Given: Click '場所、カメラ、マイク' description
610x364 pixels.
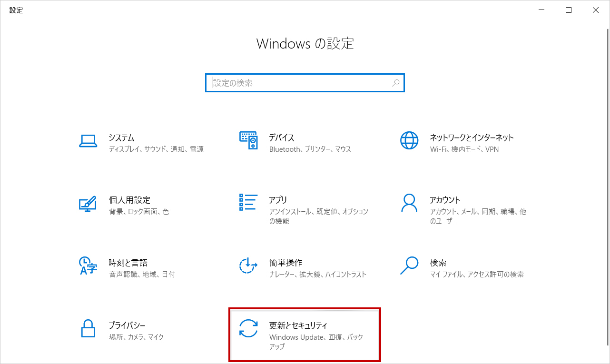Looking at the screenshot, I should (x=136, y=337).
